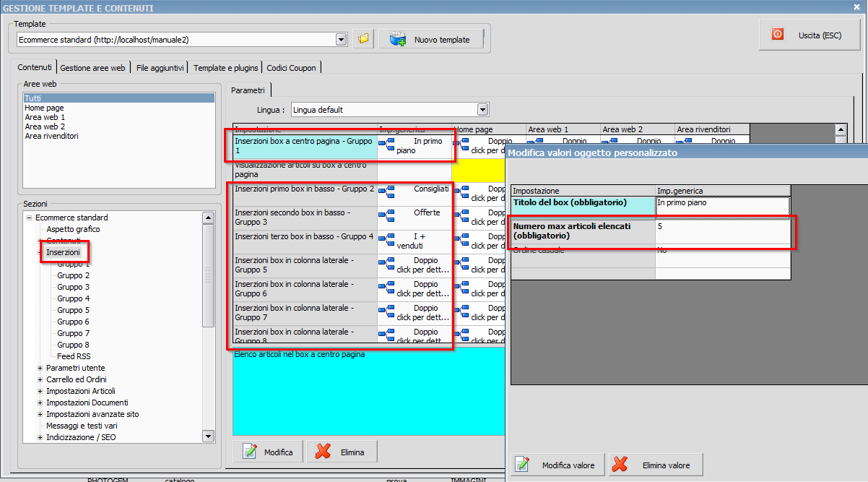This screenshot has height=482, width=868.
Task: Open the File aggiuntivi tab
Action: point(160,68)
